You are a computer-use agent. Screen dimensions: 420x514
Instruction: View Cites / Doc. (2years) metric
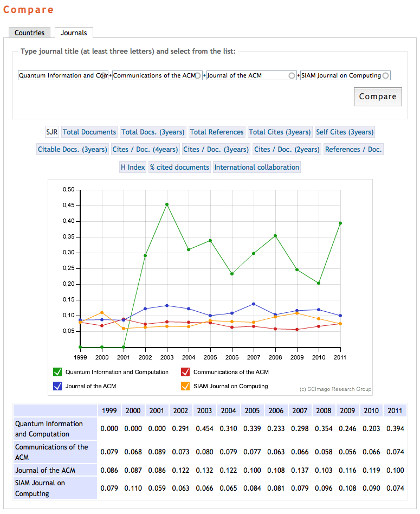[x=287, y=150]
